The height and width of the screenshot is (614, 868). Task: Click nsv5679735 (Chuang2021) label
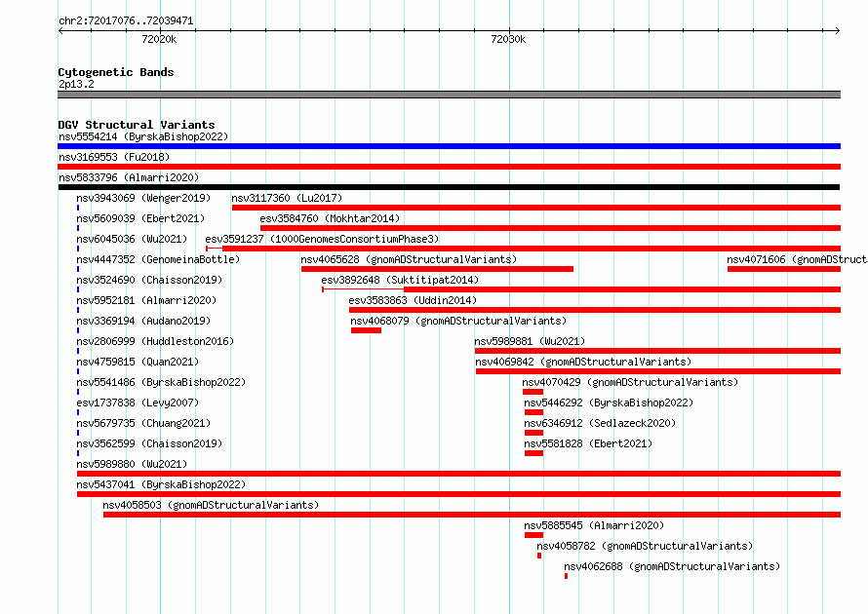click(x=143, y=423)
